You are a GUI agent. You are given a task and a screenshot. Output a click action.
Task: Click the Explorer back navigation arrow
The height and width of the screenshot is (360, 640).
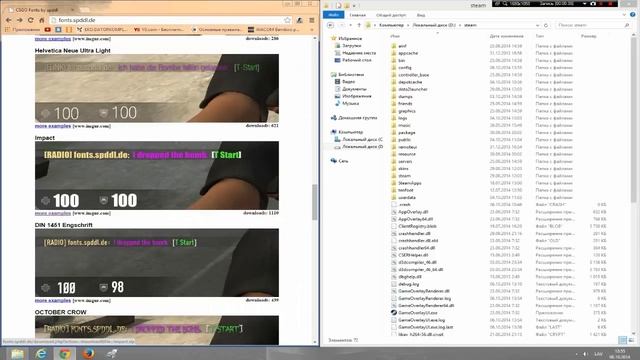[x=330, y=25]
